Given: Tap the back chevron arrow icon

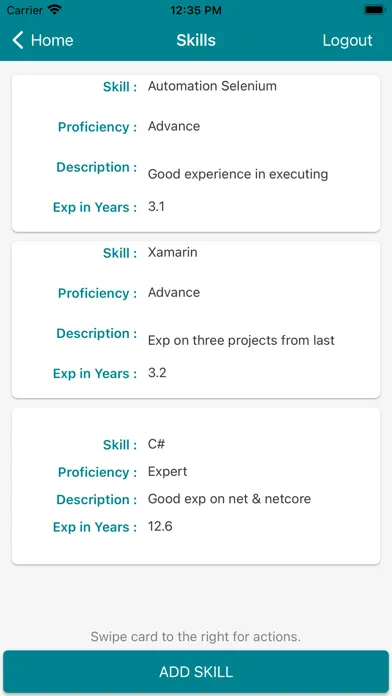Looking at the screenshot, I should click(18, 40).
